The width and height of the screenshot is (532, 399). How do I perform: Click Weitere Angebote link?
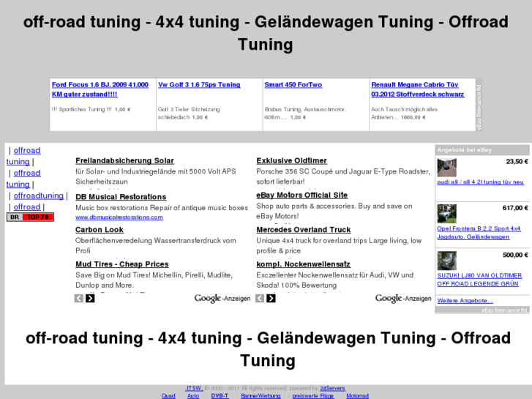pyautogui.click(x=465, y=300)
